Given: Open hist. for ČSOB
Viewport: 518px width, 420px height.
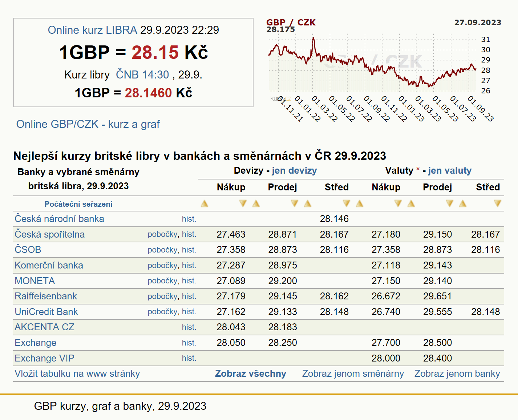Looking at the screenshot, I should (x=189, y=250).
